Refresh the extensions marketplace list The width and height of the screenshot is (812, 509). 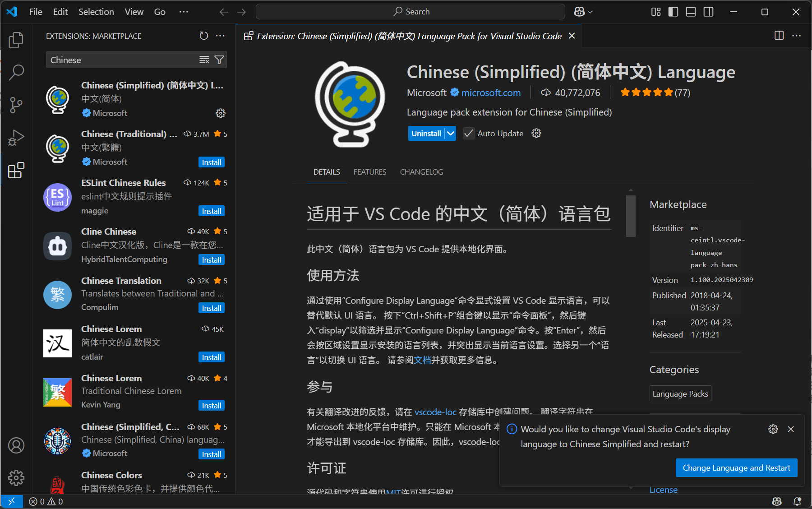point(204,36)
